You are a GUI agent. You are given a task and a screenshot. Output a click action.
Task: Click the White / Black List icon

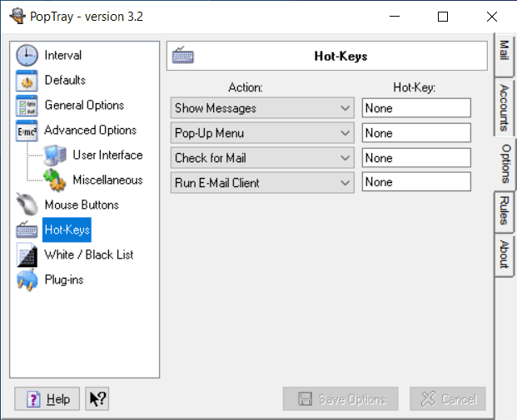pos(27,255)
